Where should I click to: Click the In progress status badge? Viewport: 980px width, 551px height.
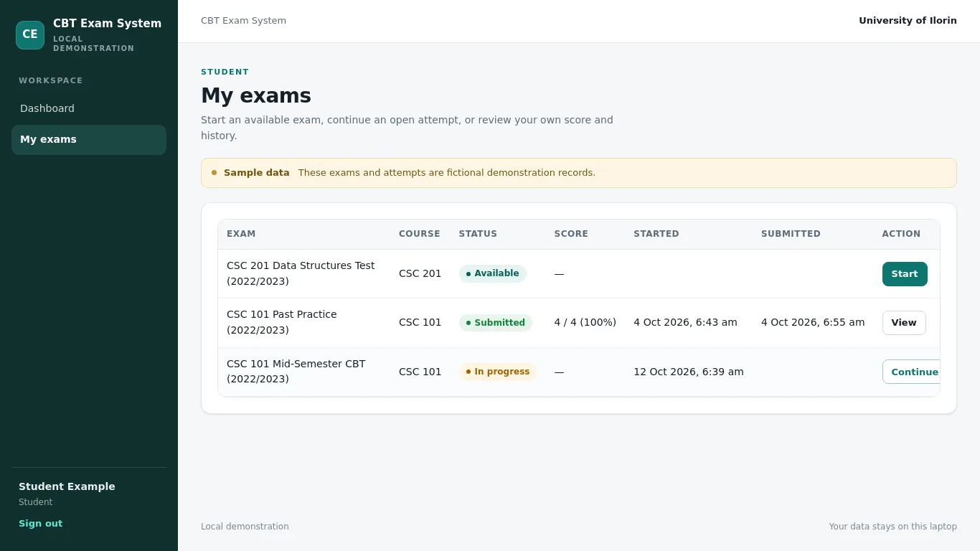pyautogui.click(x=498, y=372)
